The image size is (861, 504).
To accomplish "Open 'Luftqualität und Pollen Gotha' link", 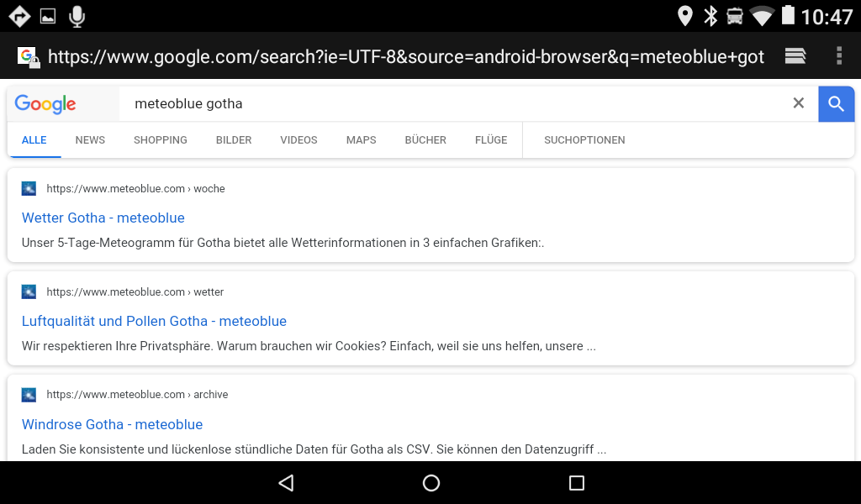I will [x=154, y=322].
